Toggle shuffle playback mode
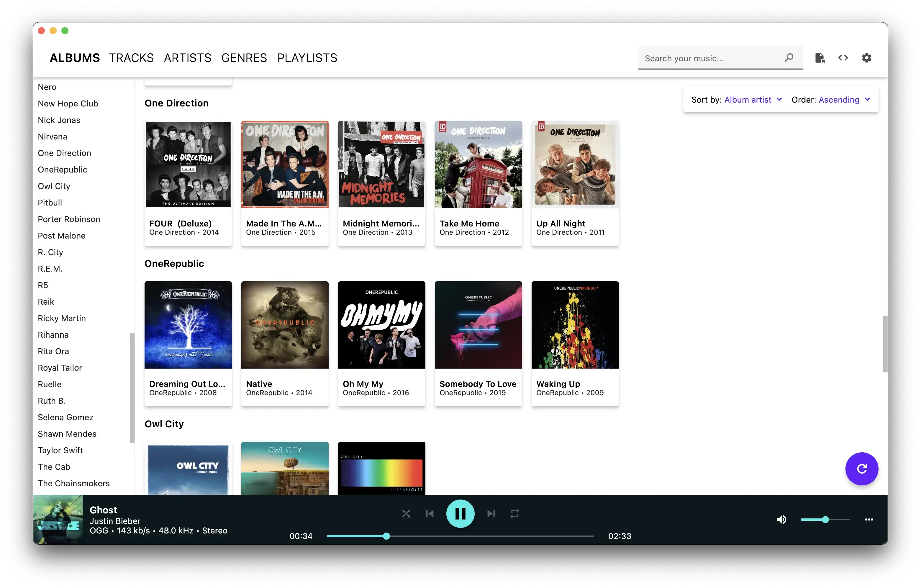The image size is (921, 588). coord(406,513)
